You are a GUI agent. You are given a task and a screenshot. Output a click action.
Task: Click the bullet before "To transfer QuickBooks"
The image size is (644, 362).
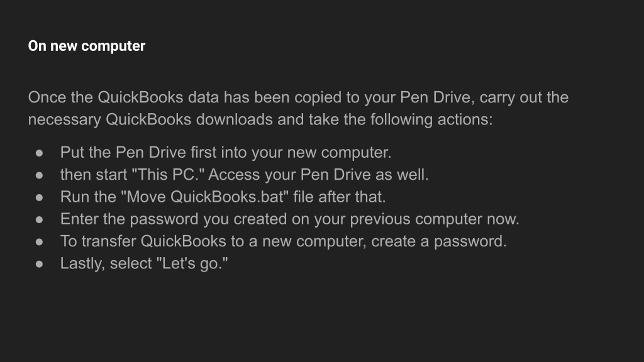point(39,242)
